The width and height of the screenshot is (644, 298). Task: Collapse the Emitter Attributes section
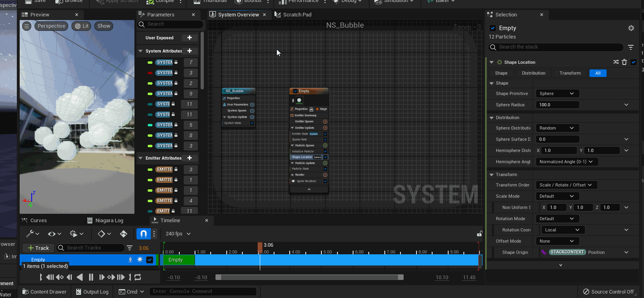tap(140, 158)
